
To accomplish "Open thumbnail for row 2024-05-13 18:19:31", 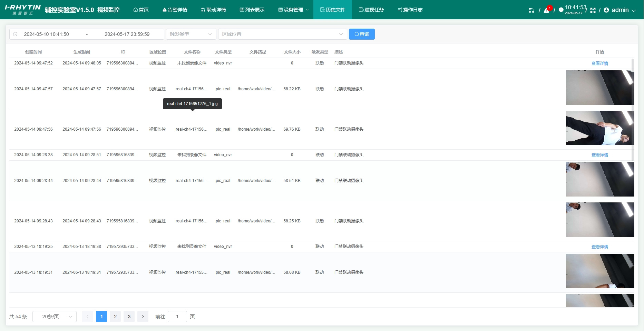I will (600, 271).
